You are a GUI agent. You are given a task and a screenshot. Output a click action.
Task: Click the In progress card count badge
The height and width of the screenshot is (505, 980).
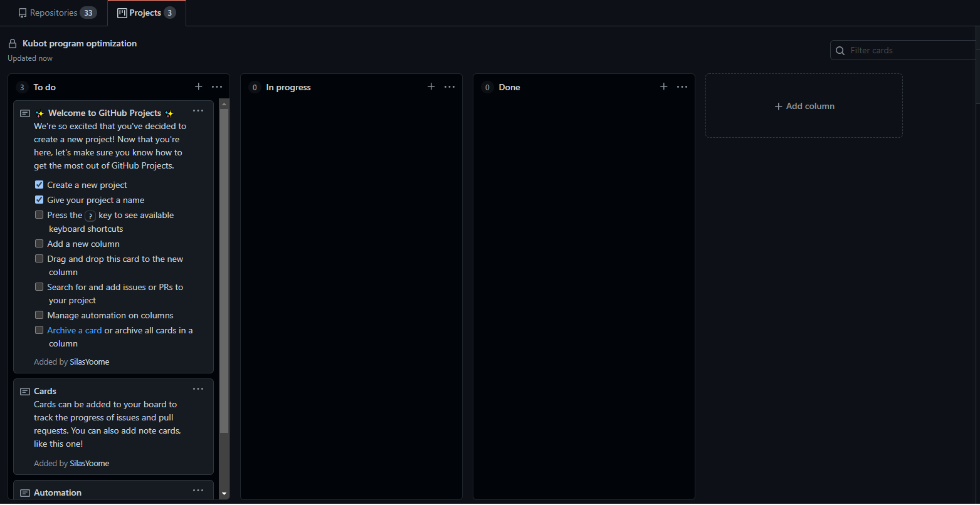pyautogui.click(x=255, y=87)
